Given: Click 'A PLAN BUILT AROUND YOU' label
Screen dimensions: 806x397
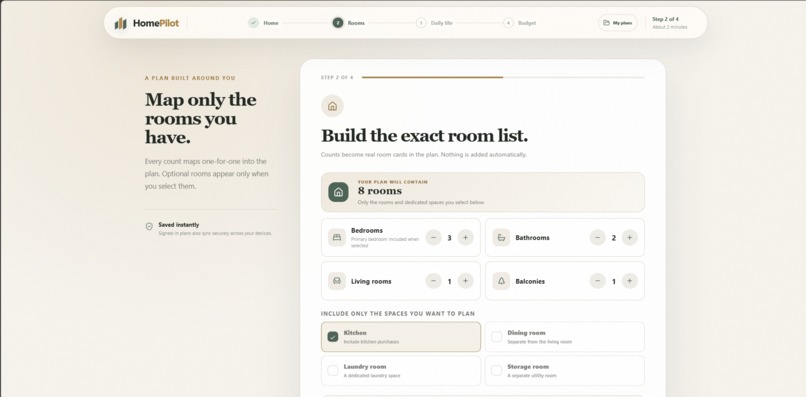Looking at the screenshot, I should [x=190, y=78].
